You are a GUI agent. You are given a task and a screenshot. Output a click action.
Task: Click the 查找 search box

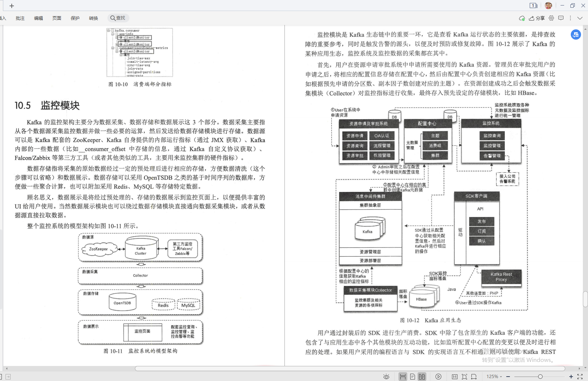(119, 18)
